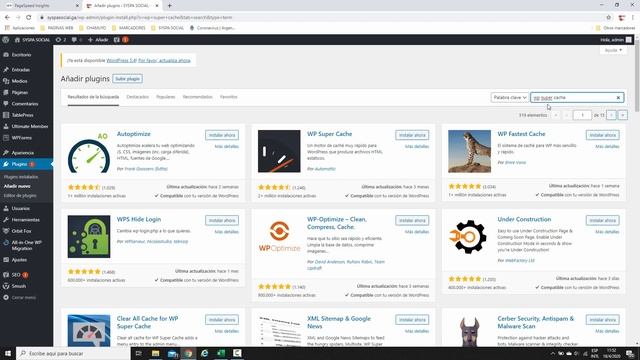Image resolution: width=640 pixels, height=360 pixels.
Task: Open SYSPA SOCIAL site link in admin bar
Action: coord(32,40)
